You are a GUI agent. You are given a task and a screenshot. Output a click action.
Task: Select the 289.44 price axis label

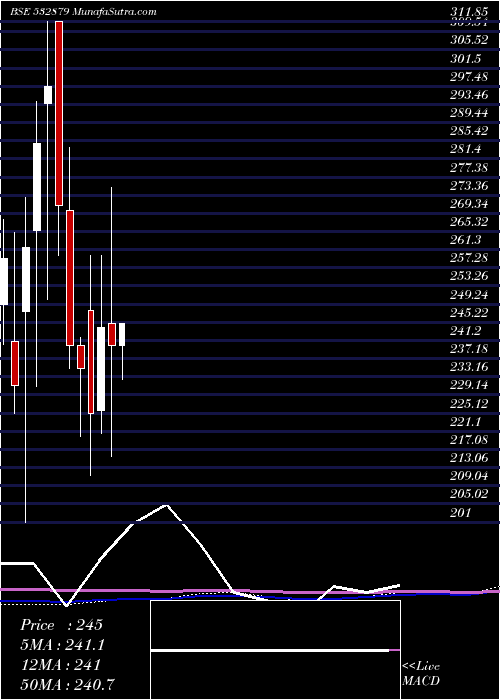point(468,113)
